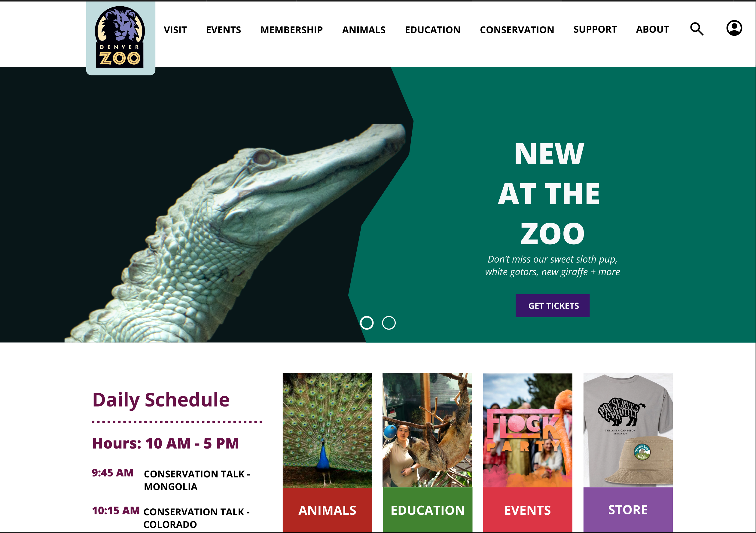This screenshot has height=533, width=756.
Task: Open the Flock Party Events tile
Action: coord(528,453)
